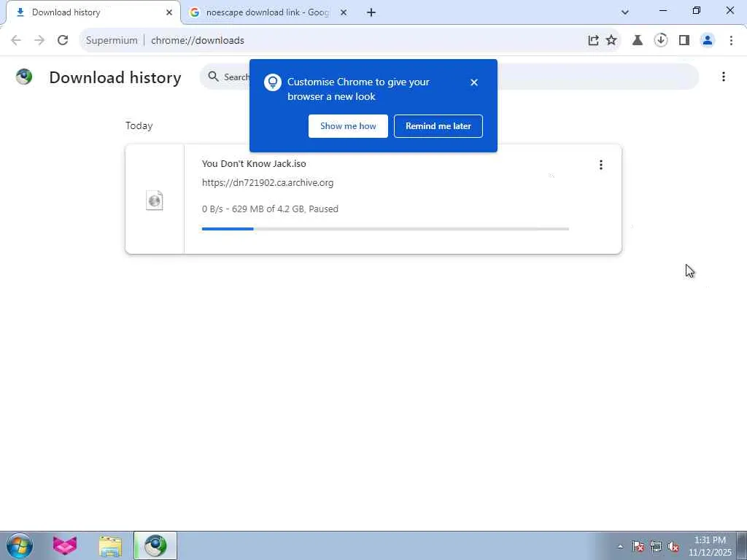Click the taskbar clock 1:31 PM
The height and width of the screenshot is (560, 747).
point(710,546)
